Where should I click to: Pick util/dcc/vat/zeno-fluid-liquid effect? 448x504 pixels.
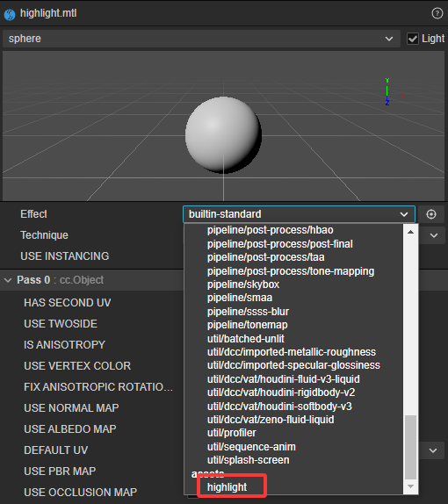click(271, 420)
